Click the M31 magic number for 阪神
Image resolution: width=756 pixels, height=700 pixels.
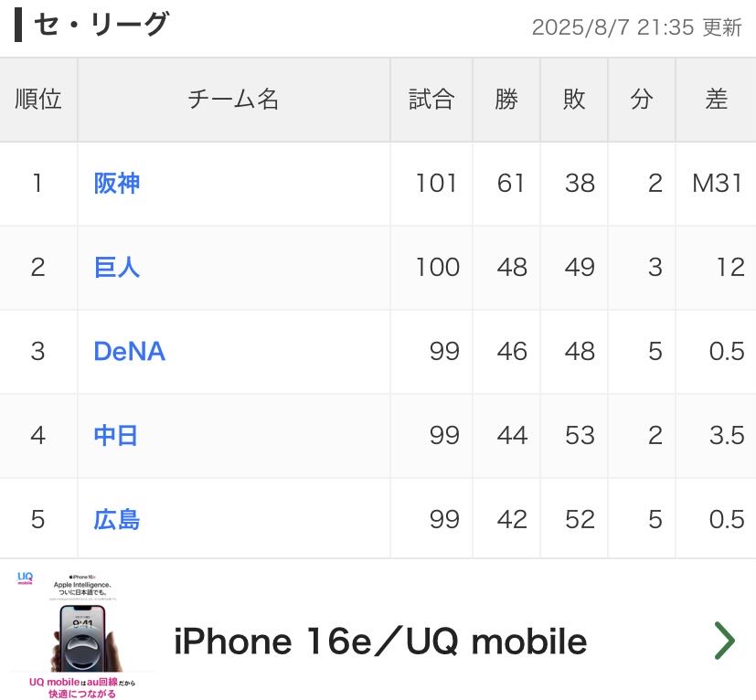tap(717, 183)
